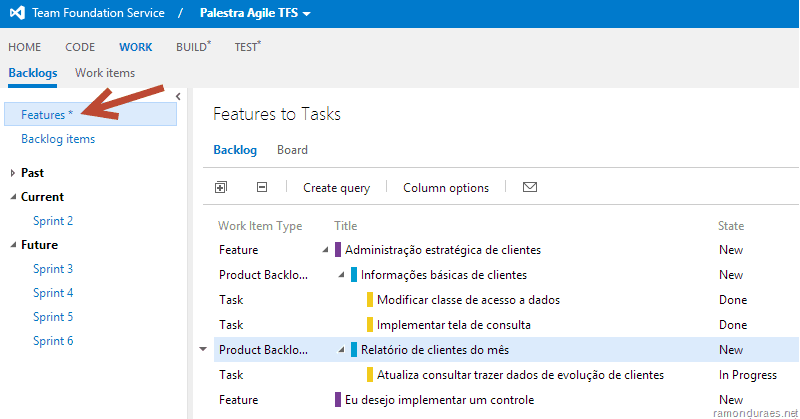Click 'Current' group label

42,197
